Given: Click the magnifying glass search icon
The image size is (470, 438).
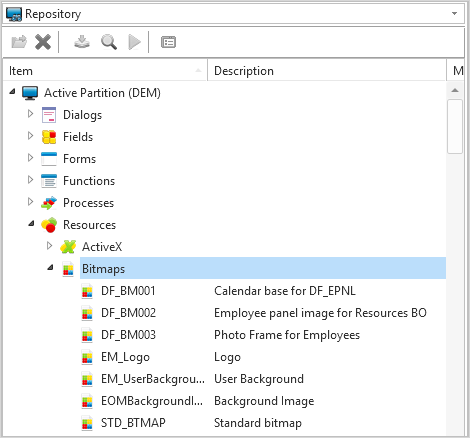Looking at the screenshot, I should point(109,42).
